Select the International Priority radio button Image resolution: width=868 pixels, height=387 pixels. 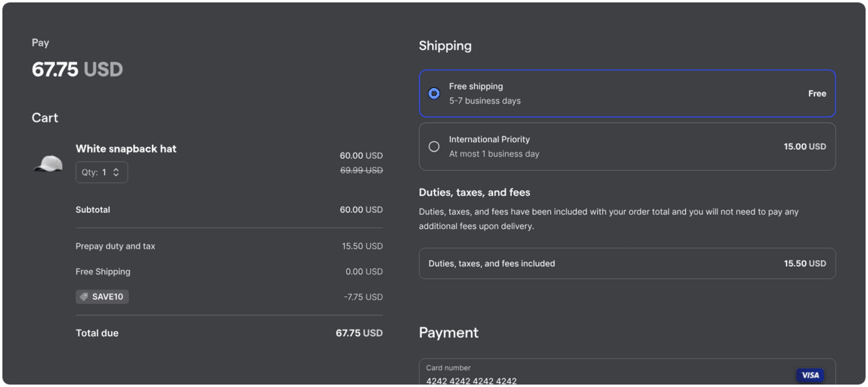point(434,146)
